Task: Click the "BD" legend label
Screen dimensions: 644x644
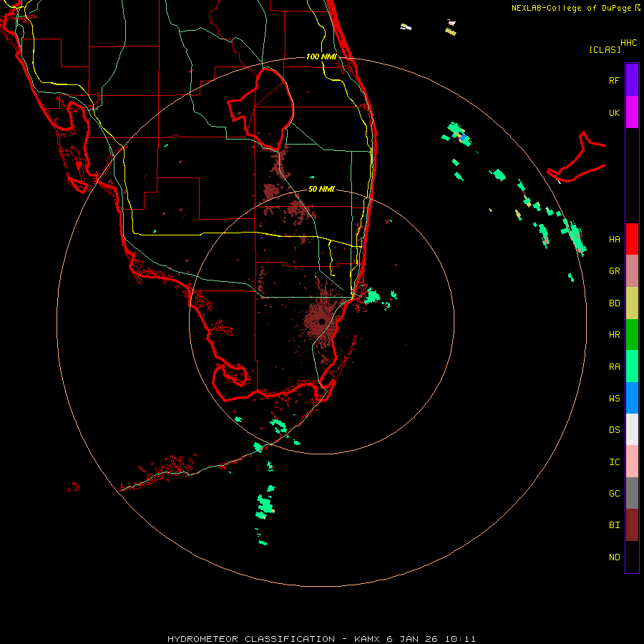Action: coord(614,303)
